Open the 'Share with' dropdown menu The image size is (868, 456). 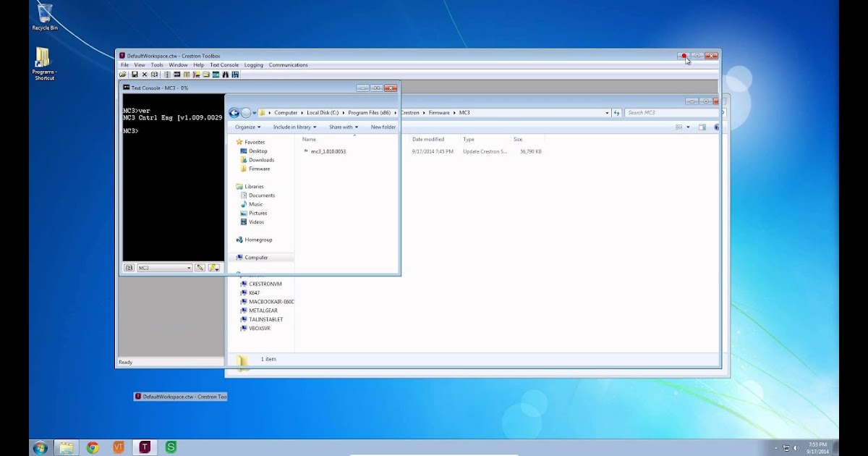pos(344,127)
